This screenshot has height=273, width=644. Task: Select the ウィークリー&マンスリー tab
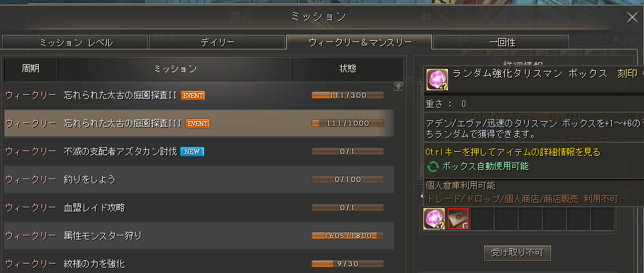click(x=359, y=42)
